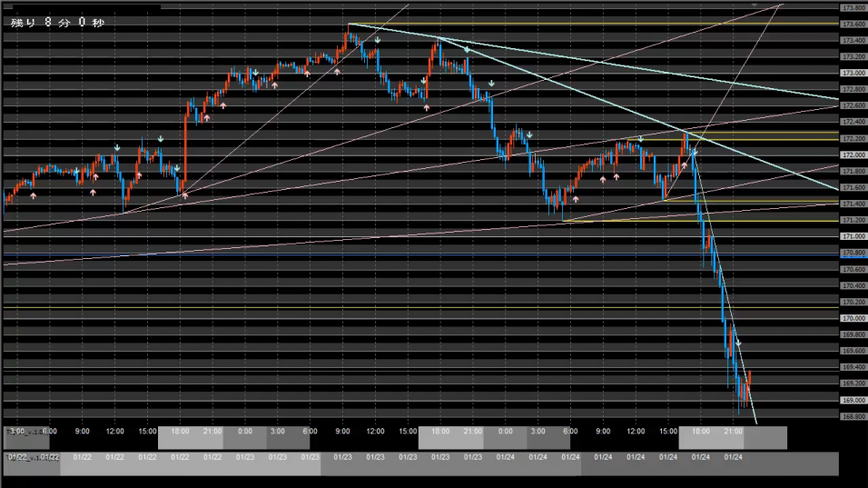Select the thick cyan trendline ending near 172.700

(x=592, y=61)
